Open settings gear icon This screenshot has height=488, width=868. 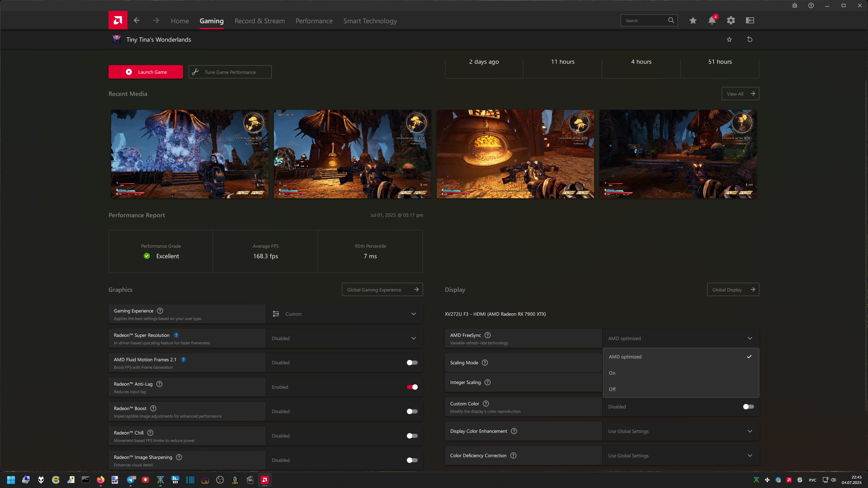(731, 21)
